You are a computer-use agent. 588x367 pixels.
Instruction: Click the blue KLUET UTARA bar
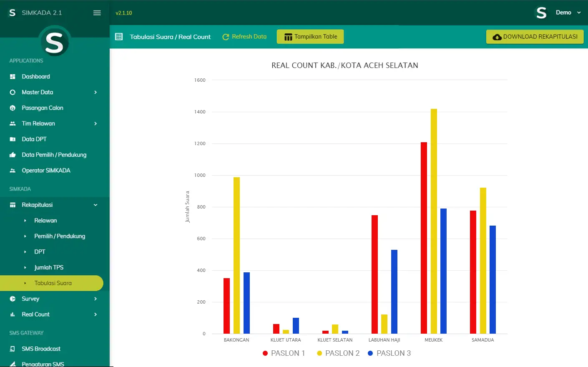[x=296, y=326]
